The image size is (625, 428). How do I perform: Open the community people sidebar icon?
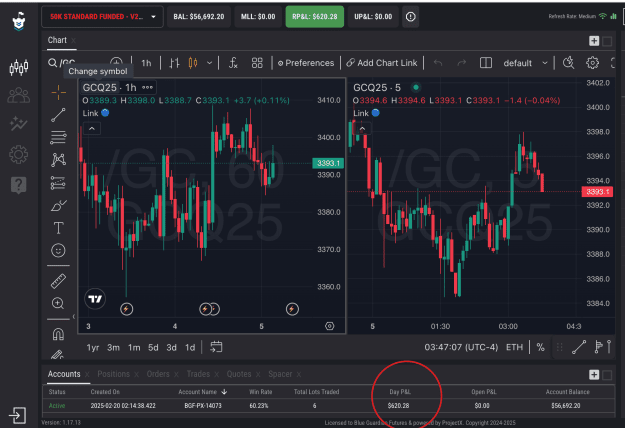coord(18,95)
